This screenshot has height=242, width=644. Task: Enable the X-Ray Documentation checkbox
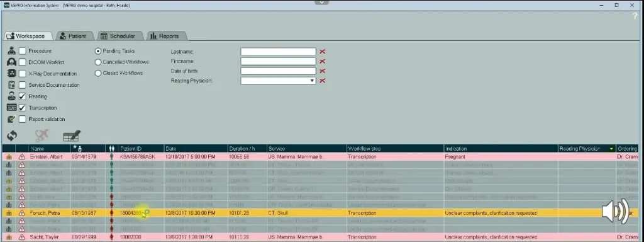tap(22, 74)
